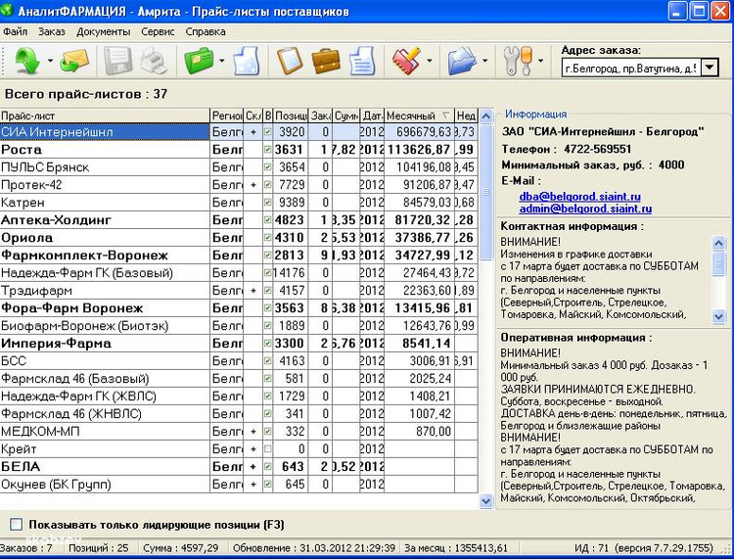Open the green folder toolbar icon
Image resolution: width=734 pixels, height=560 pixels.
tap(200, 62)
